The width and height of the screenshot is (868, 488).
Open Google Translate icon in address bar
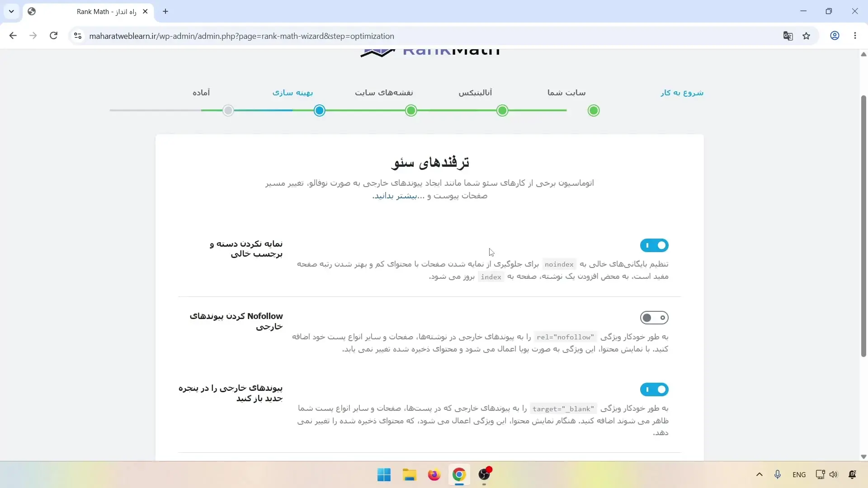coord(788,36)
